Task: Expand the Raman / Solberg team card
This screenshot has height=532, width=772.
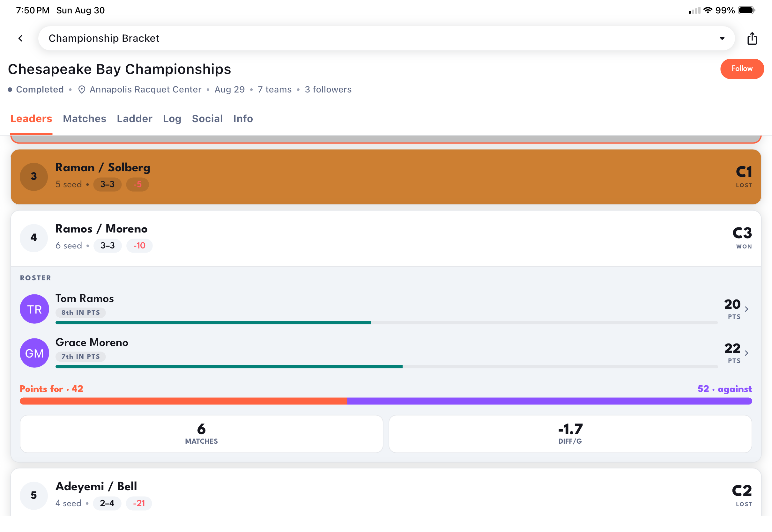Action: click(x=386, y=177)
